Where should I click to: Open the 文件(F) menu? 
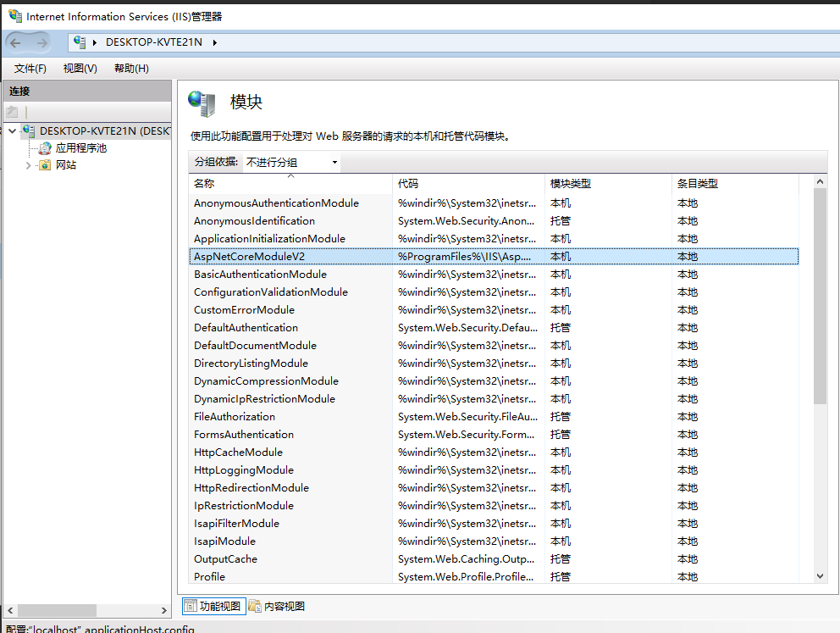coord(30,68)
